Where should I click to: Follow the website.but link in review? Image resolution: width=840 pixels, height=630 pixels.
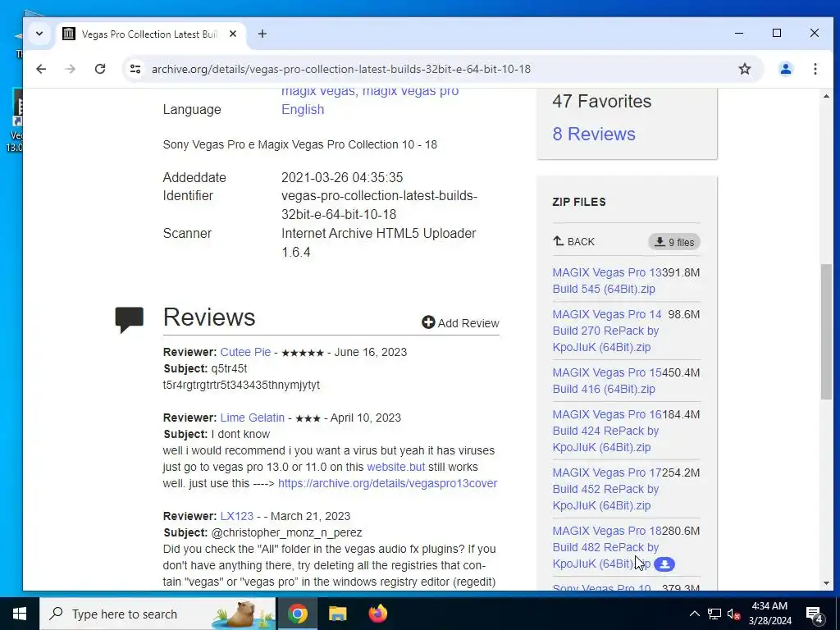[396, 467]
